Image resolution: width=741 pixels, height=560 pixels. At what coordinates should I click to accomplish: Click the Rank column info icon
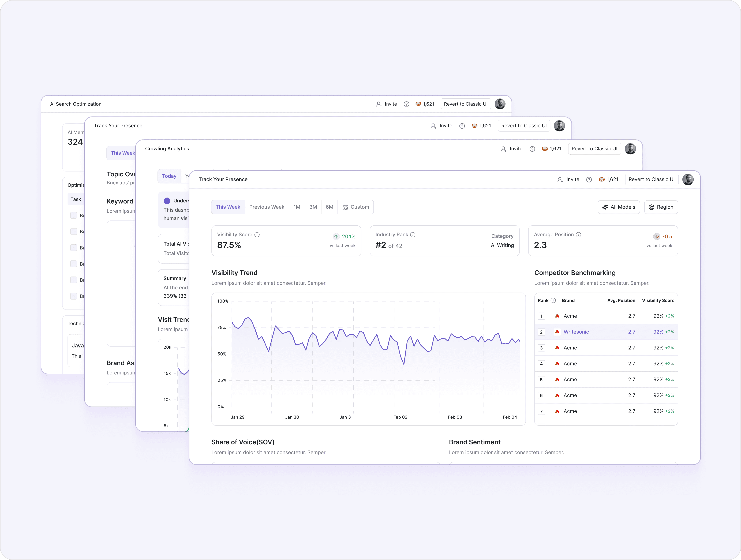point(553,300)
